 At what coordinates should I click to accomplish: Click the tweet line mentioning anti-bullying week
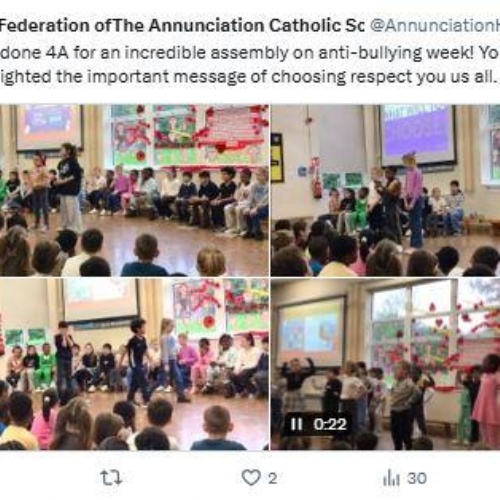250,53
